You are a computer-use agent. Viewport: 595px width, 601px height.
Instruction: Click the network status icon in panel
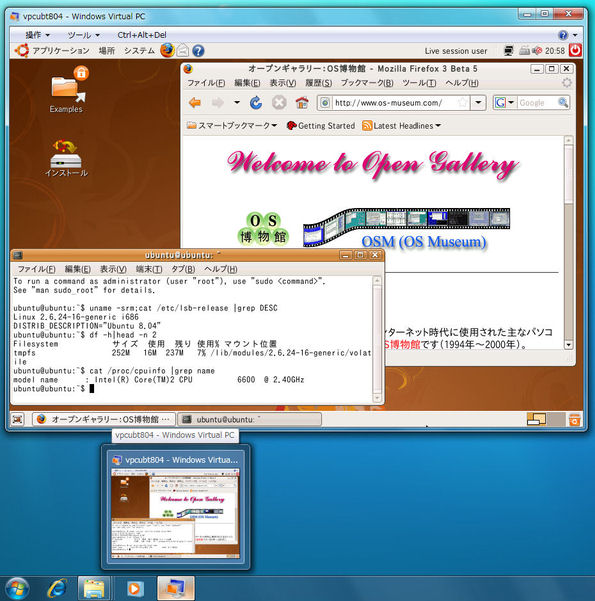(x=509, y=50)
